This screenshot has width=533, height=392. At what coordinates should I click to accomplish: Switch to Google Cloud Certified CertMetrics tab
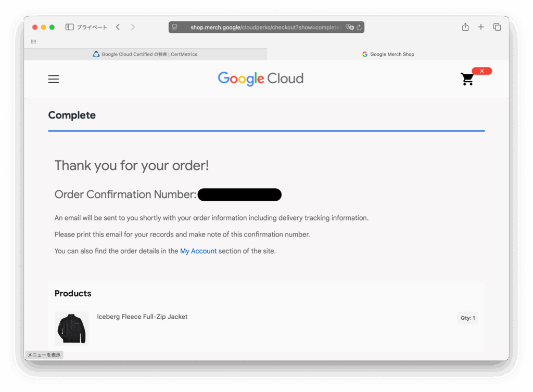pos(145,54)
